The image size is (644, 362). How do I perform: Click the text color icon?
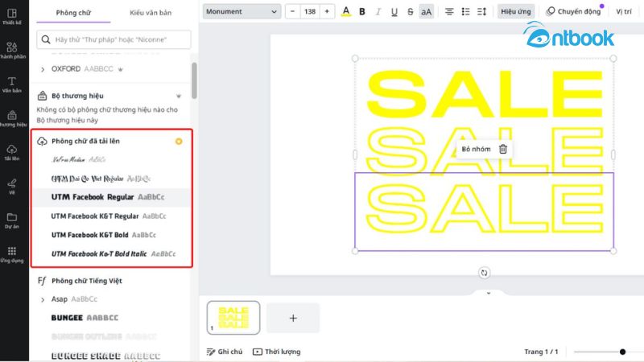click(346, 11)
